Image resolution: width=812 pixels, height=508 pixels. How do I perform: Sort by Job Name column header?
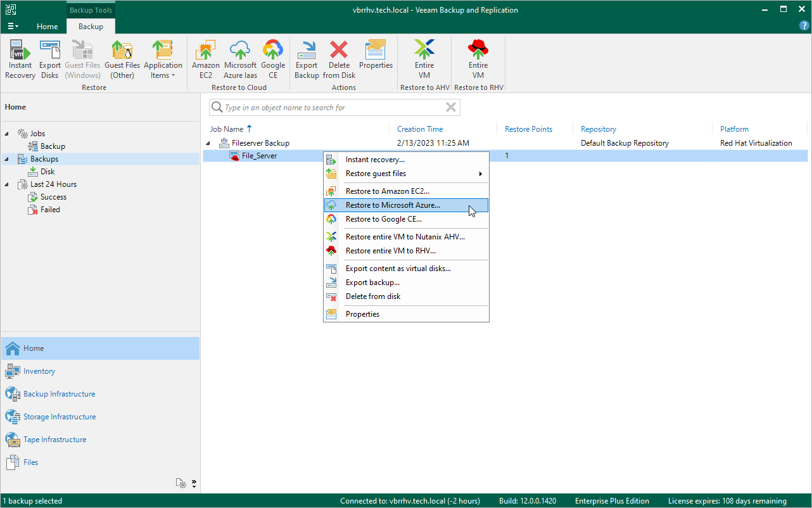point(227,129)
